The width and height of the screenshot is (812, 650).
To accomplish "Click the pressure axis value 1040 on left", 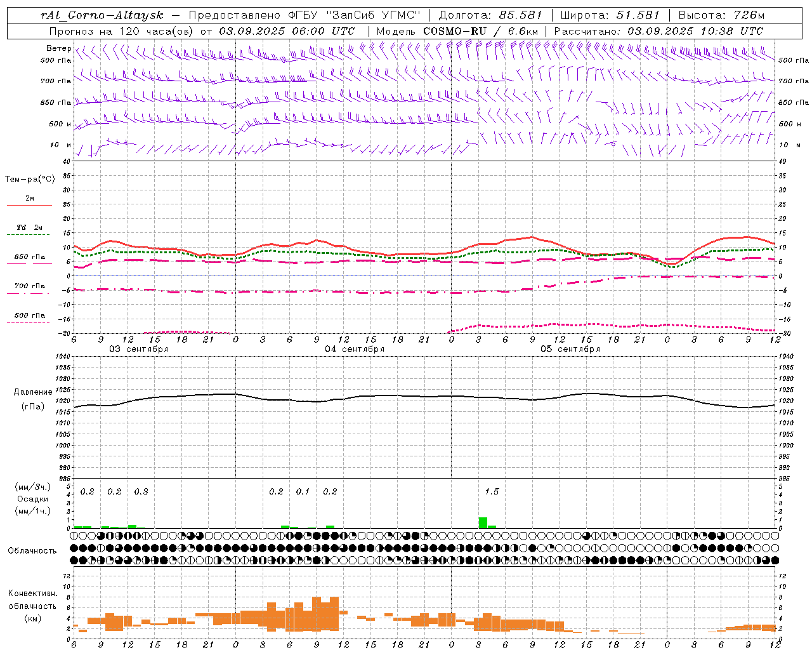I will [64, 357].
